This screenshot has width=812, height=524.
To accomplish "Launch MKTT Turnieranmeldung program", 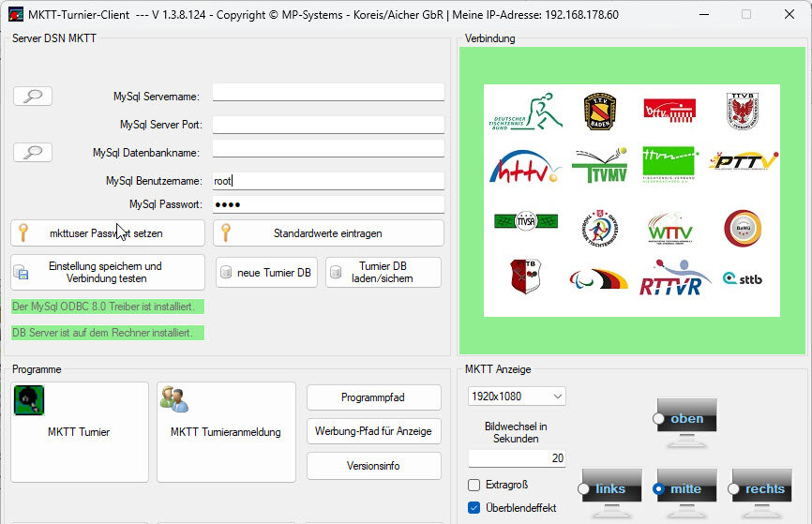I will 225,431.
